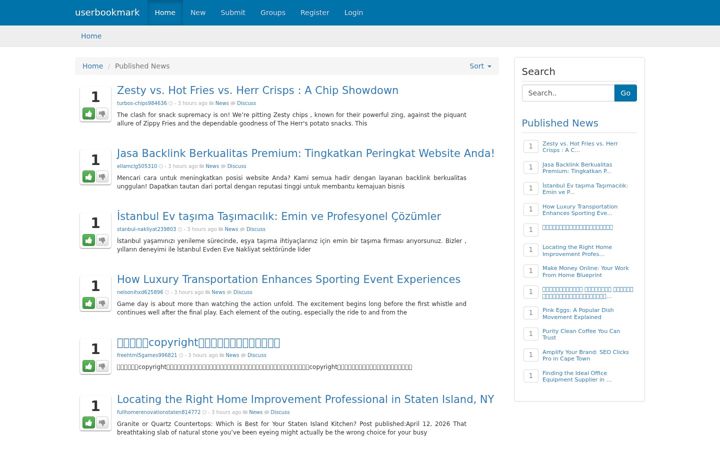The width and height of the screenshot is (720, 450).
Task: Open sidebar link Make Money Online
Action: (585, 271)
